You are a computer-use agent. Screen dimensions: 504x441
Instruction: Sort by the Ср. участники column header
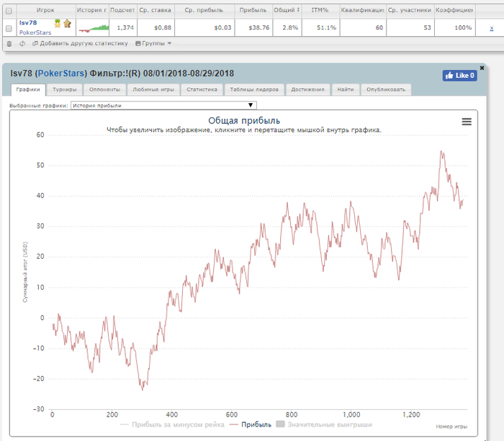410,10
